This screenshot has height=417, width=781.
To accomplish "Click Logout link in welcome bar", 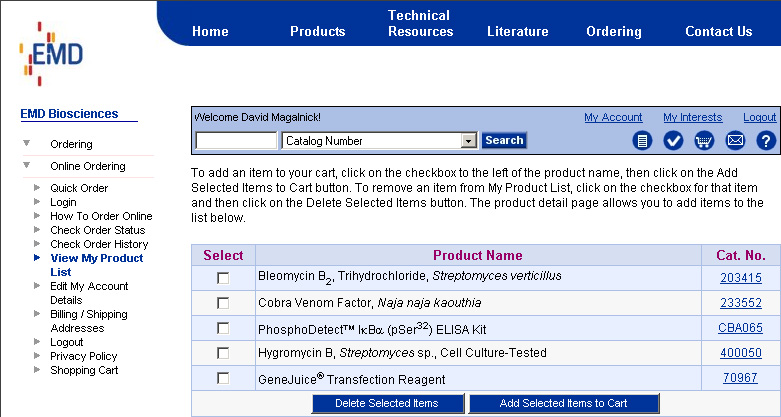I will (760, 118).
